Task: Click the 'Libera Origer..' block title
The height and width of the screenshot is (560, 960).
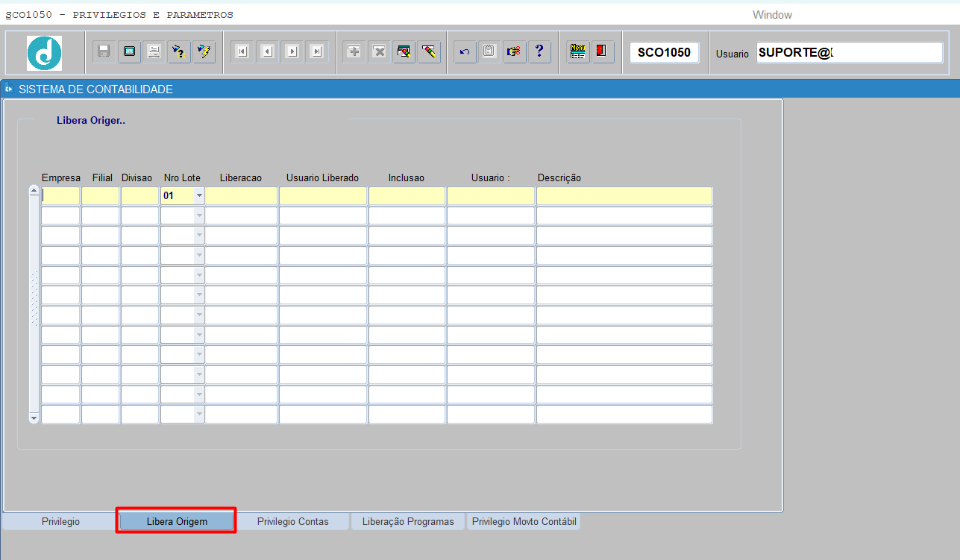Action: tap(91, 120)
